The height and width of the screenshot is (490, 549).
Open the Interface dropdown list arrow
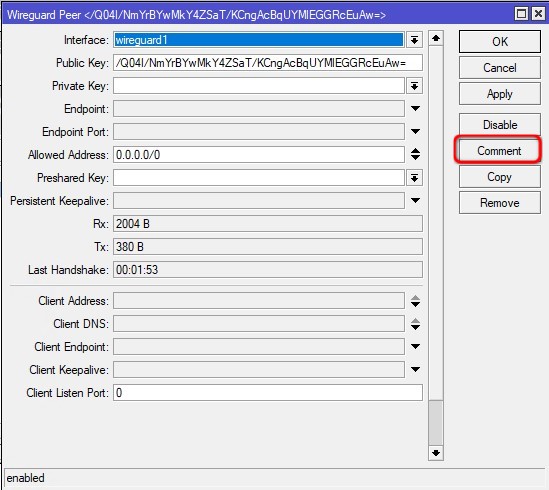coord(414,40)
